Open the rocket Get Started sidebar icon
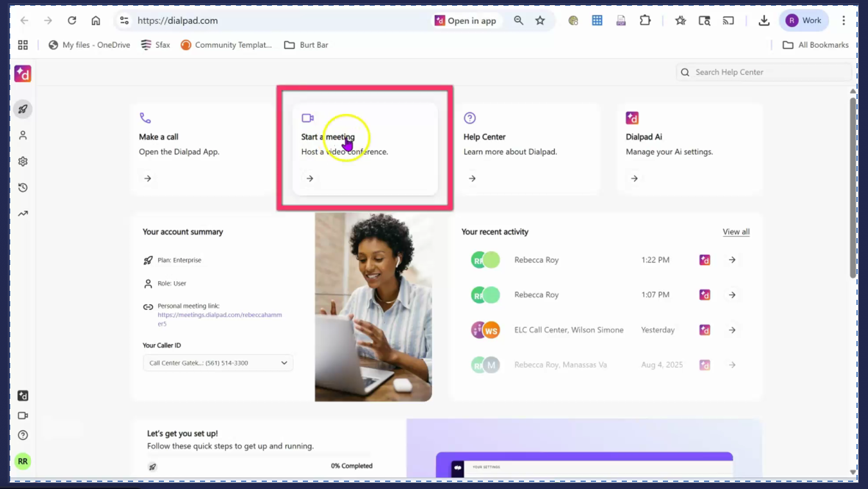Image resolution: width=868 pixels, height=489 pixels. coord(23,109)
